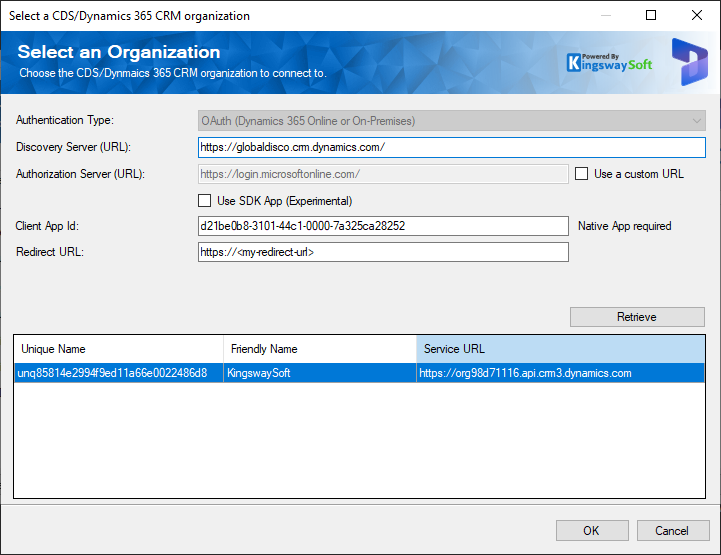Click the Client App Id field
The width and height of the screenshot is (721, 555).
[383, 226]
